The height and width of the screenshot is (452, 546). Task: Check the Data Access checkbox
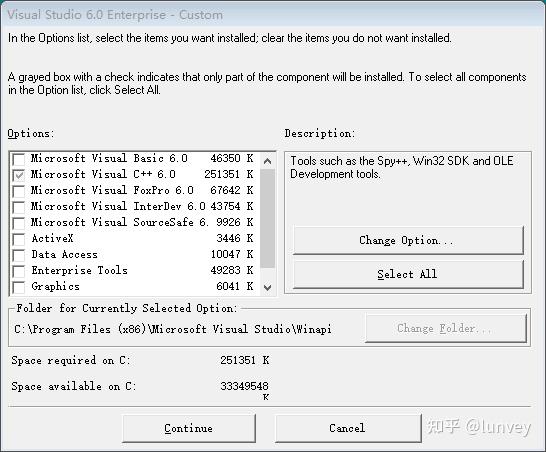(x=18, y=255)
